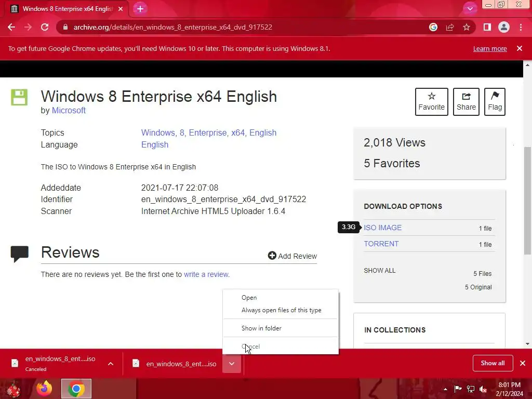The width and height of the screenshot is (532, 399).
Task: Click the Share button on archive page
Action: [x=466, y=102]
